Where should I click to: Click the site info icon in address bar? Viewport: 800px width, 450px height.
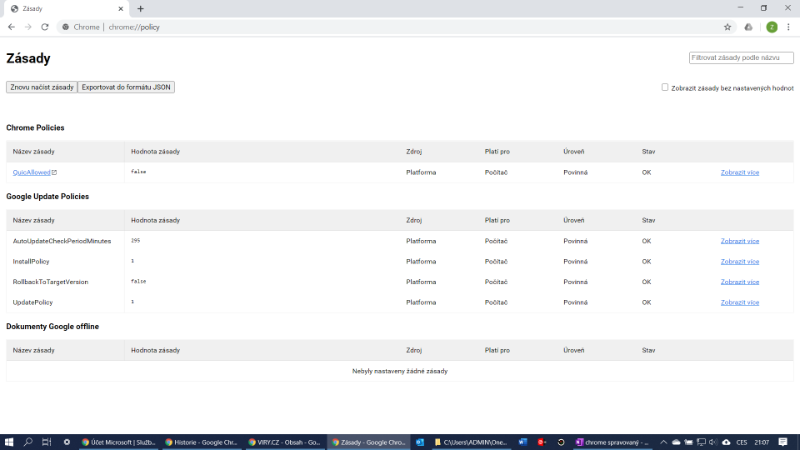pyautogui.click(x=66, y=27)
